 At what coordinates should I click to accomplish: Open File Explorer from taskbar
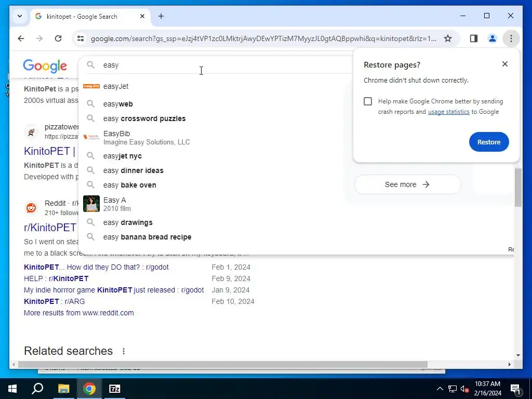click(63, 389)
